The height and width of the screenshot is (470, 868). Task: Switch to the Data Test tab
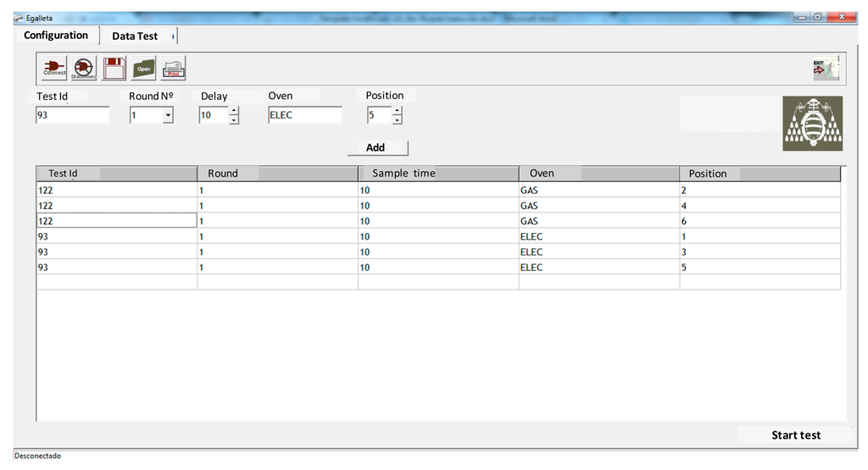(136, 36)
